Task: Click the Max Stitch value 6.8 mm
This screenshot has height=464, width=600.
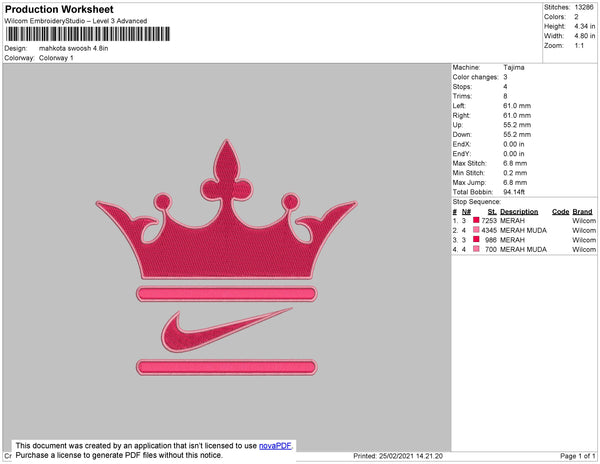Action: coord(515,163)
